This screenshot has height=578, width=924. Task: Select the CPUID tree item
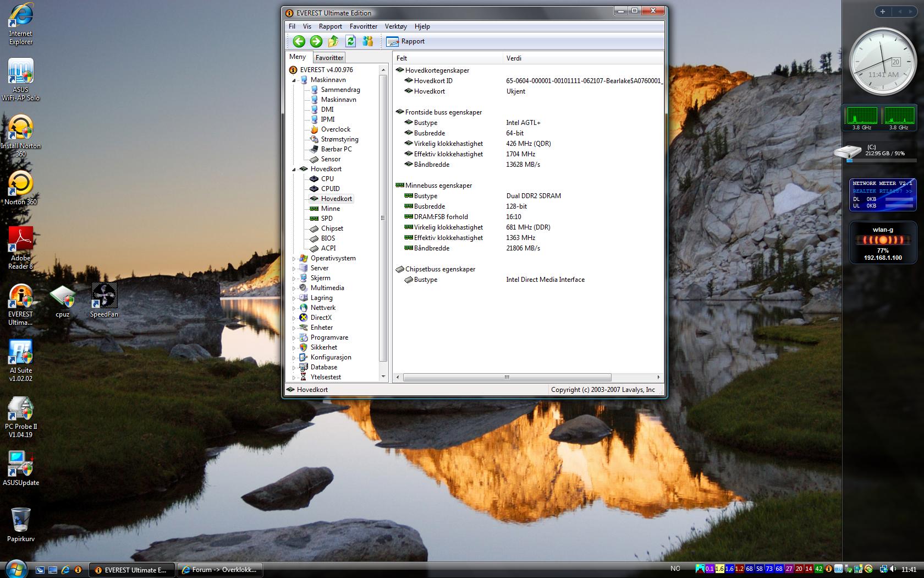[331, 189]
